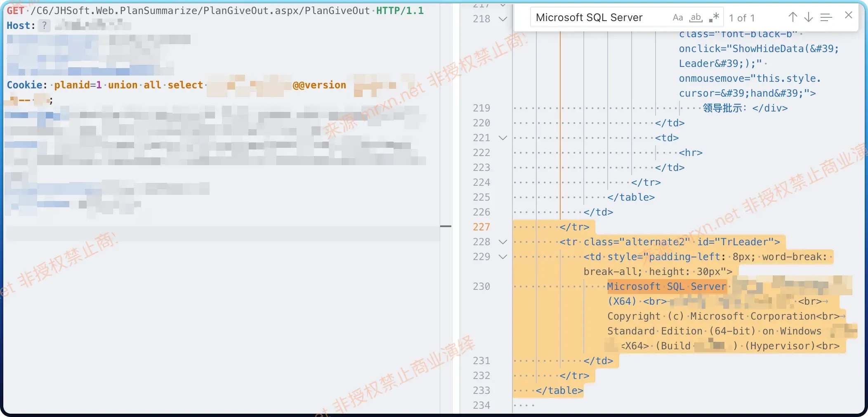Click the '1 of 1' match counter

click(741, 18)
